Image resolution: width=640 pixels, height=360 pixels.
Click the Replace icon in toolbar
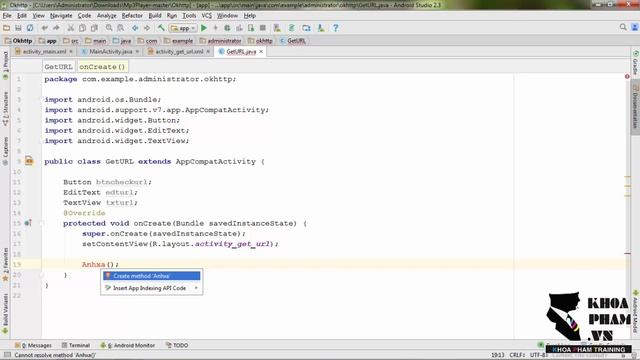121,28
